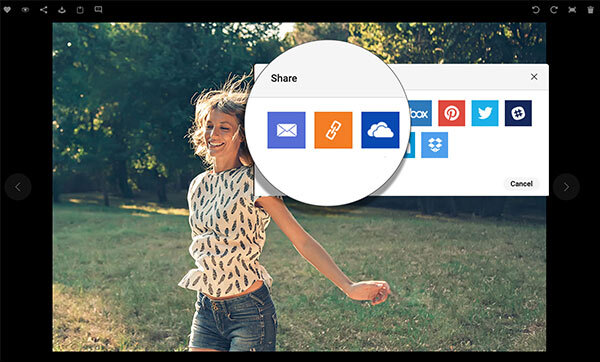Open the share icon in the top toolbar
The width and height of the screenshot is (600, 362).
[x=44, y=10]
